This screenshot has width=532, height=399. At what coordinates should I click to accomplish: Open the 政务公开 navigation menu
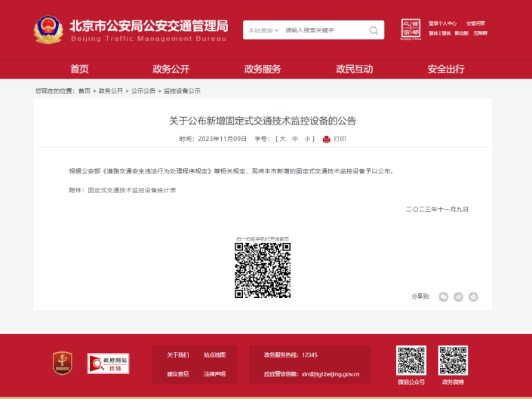(171, 69)
